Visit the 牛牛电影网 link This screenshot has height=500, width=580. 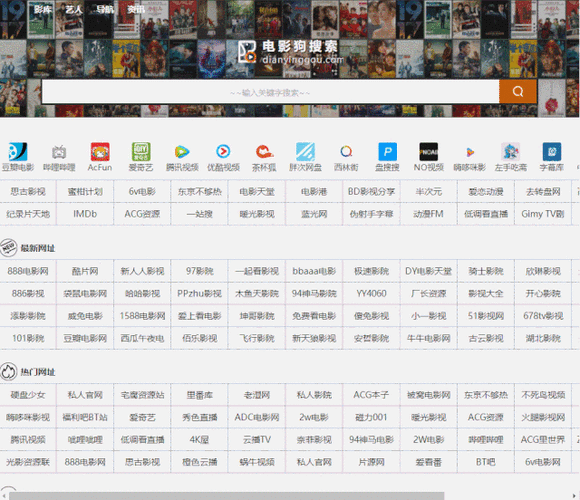pos(429,338)
